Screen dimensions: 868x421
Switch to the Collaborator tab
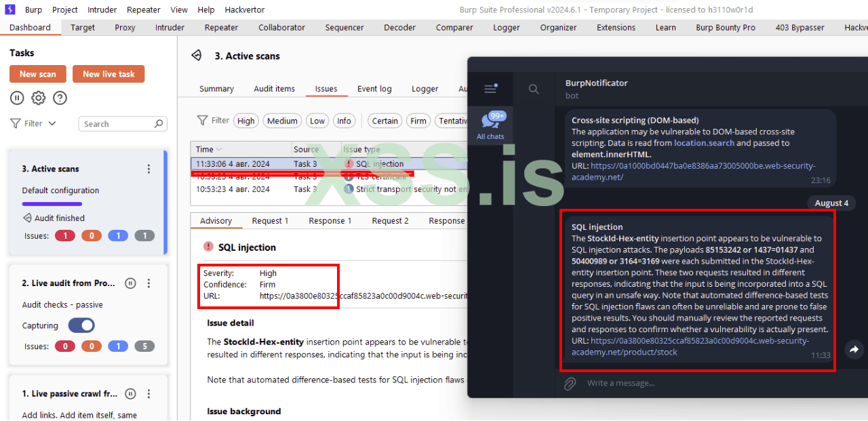point(281,27)
